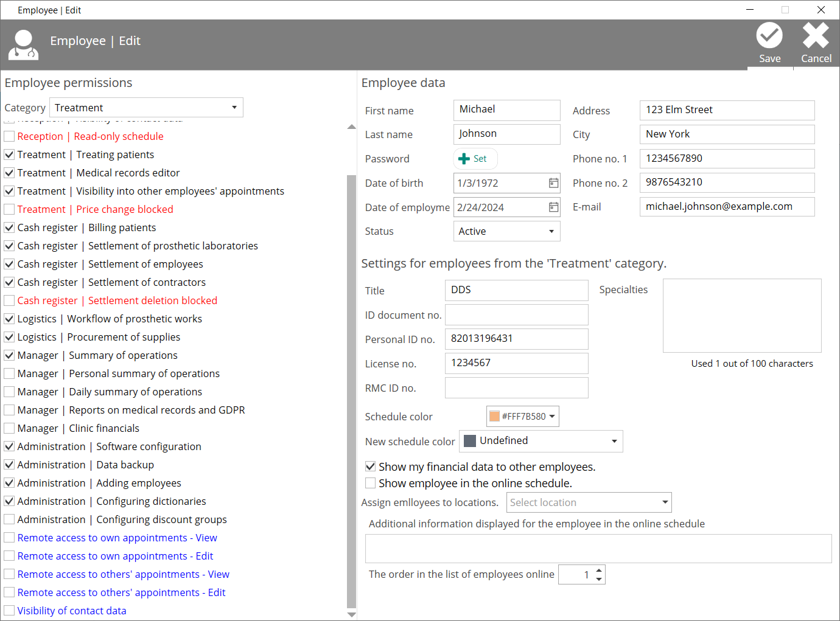Minimize the Employee Edit window
This screenshot has width=840, height=621.
click(750, 10)
